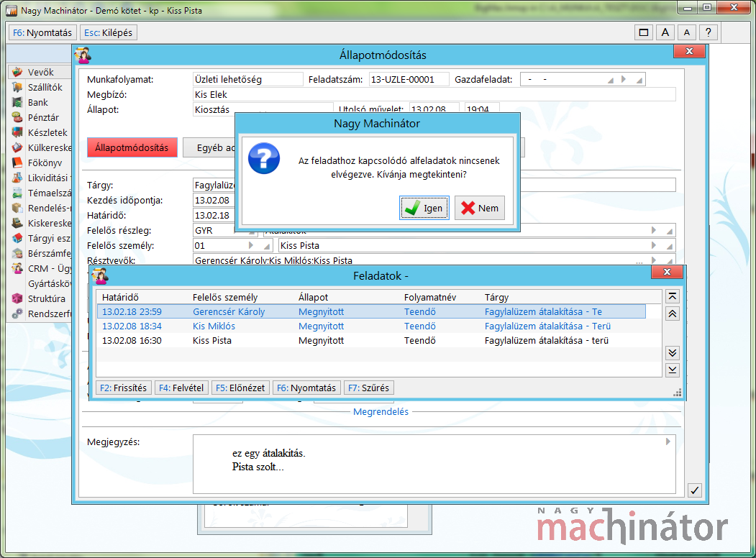Jump to last row in Feladatok list

pyautogui.click(x=673, y=370)
